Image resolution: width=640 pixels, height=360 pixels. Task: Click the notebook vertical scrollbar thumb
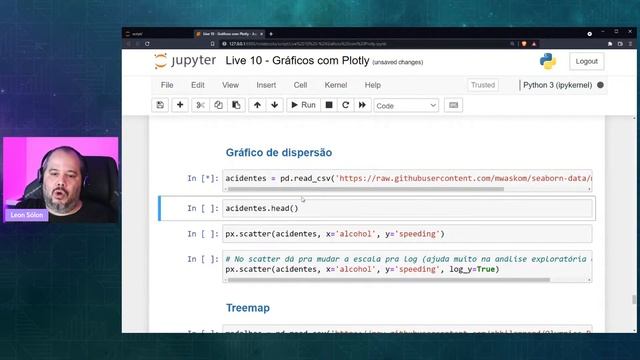(634, 300)
